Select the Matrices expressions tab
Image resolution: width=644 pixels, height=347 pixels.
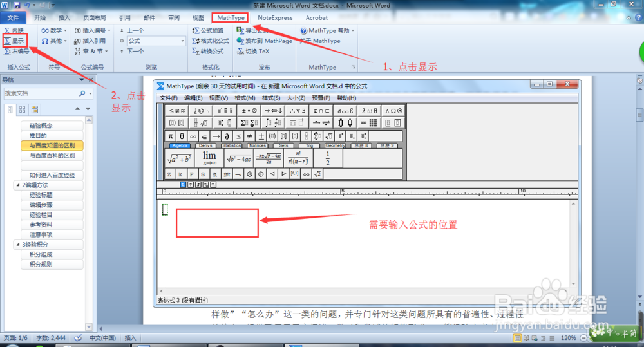tap(257, 145)
